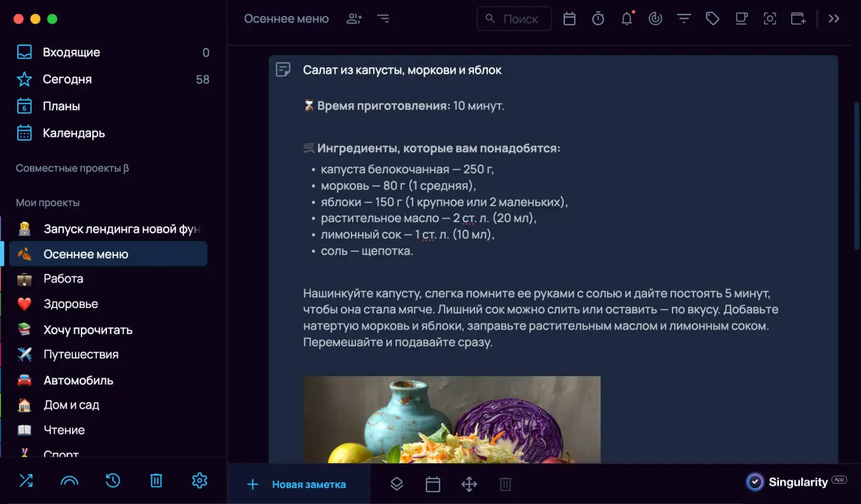Go to the Календарь view
Screen dimensions: 861x504
pyautogui.click(x=74, y=133)
